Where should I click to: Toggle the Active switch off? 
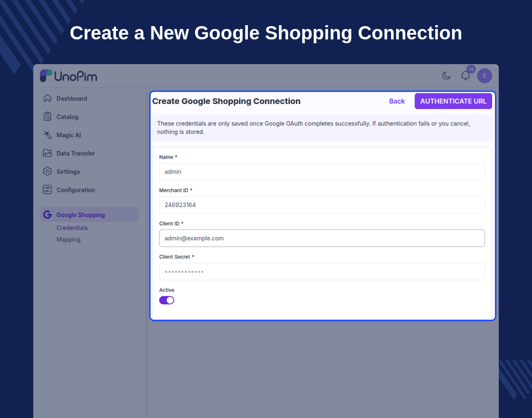[x=167, y=300]
